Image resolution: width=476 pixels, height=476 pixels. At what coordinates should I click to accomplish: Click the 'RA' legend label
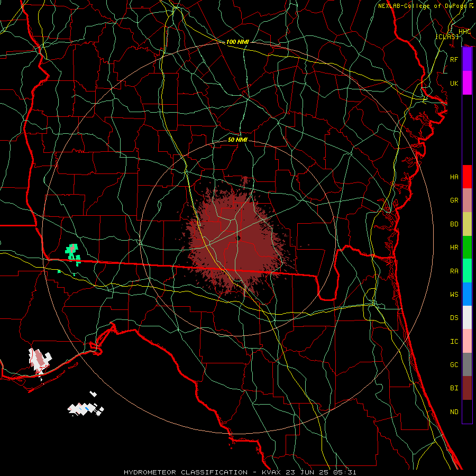tap(454, 271)
